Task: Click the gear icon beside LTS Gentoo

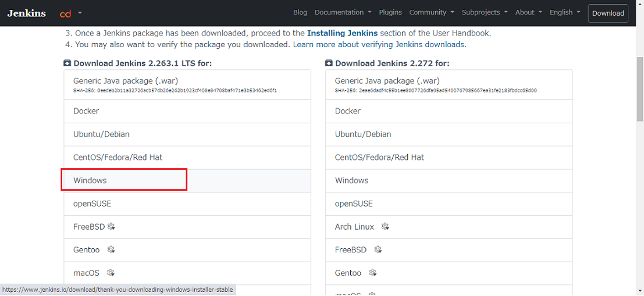Action: [x=111, y=249]
